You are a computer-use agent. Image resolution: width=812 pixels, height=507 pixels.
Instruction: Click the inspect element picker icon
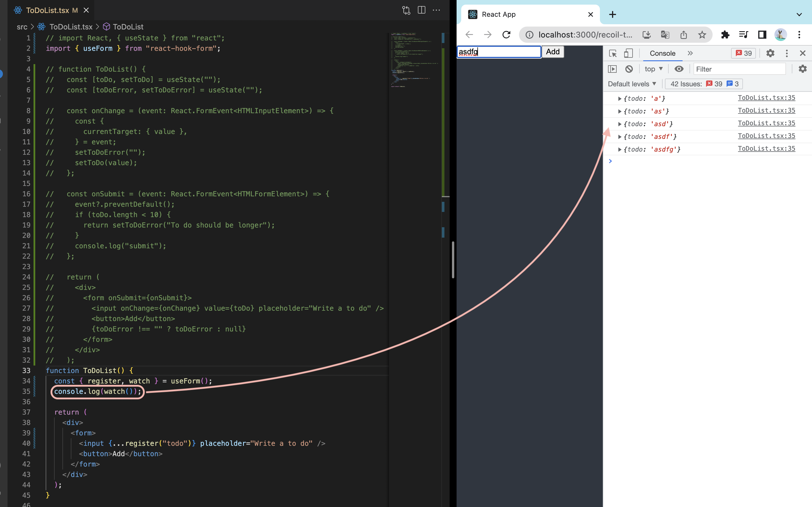pyautogui.click(x=613, y=53)
